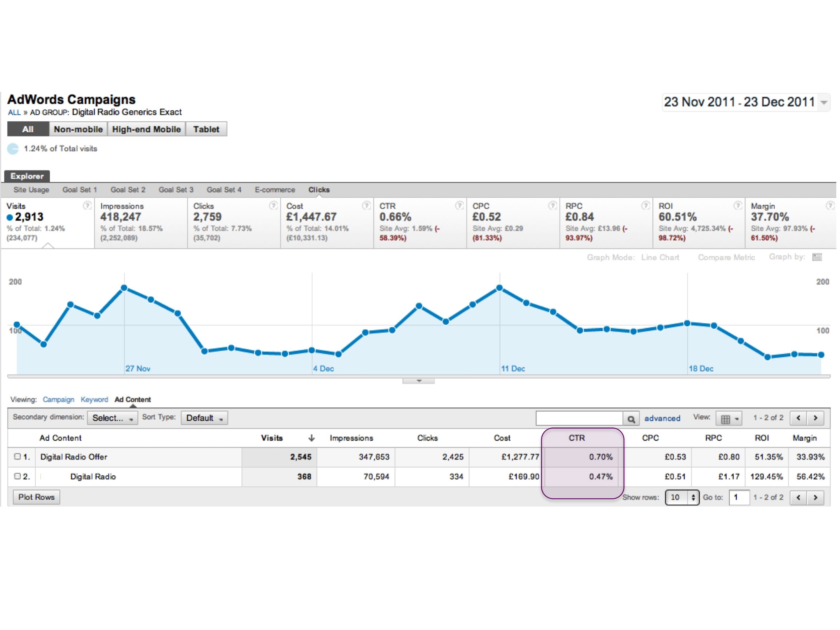Check the Digital Radio Offer row checkbox

(17, 456)
